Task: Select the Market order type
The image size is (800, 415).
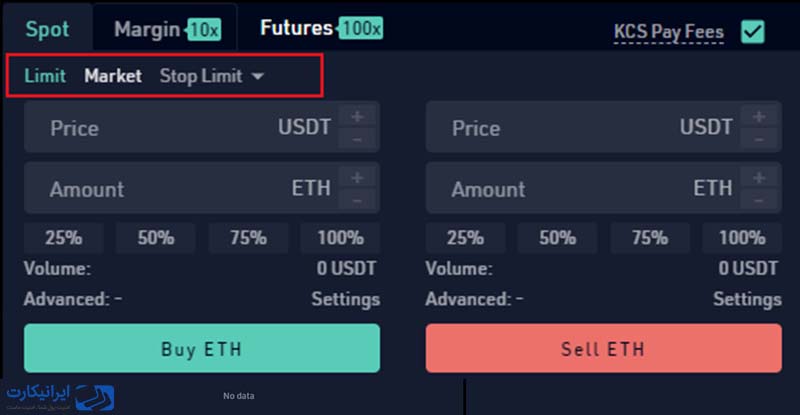Action: [113, 76]
